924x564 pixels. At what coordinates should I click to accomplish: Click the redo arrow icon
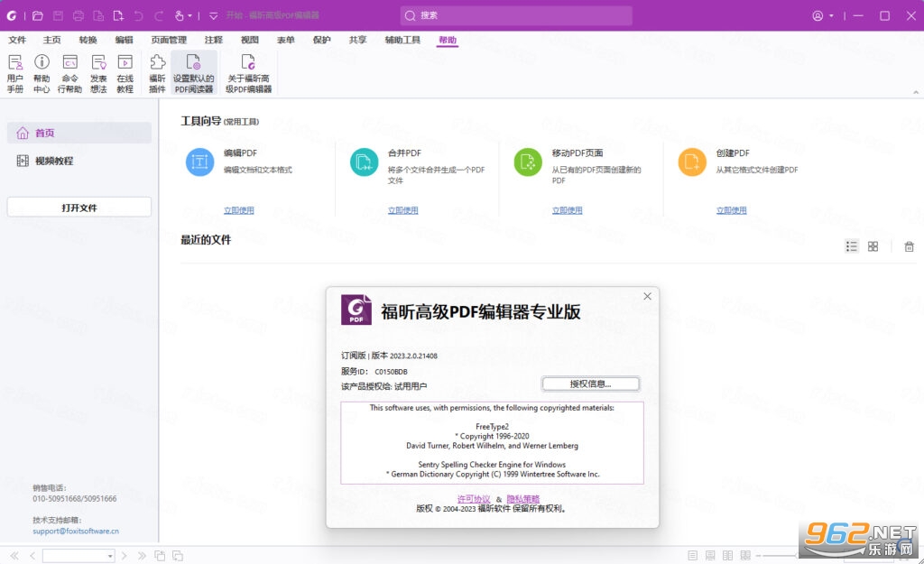pyautogui.click(x=159, y=16)
